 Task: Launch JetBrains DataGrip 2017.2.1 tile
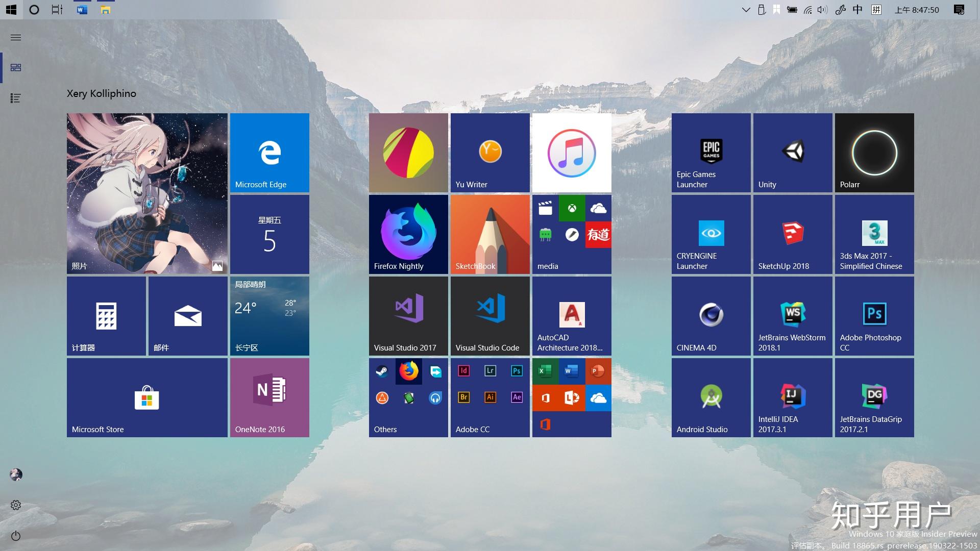click(874, 397)
